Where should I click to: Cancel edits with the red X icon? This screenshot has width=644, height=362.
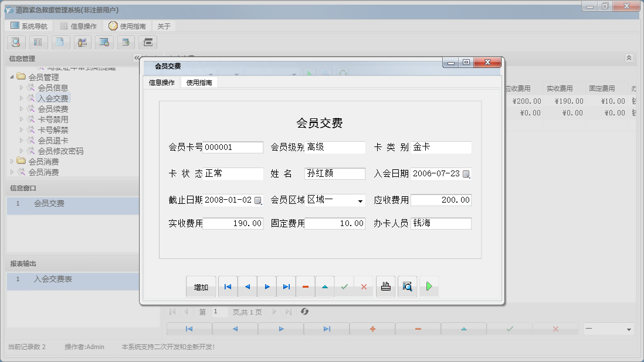pos(364,286)
